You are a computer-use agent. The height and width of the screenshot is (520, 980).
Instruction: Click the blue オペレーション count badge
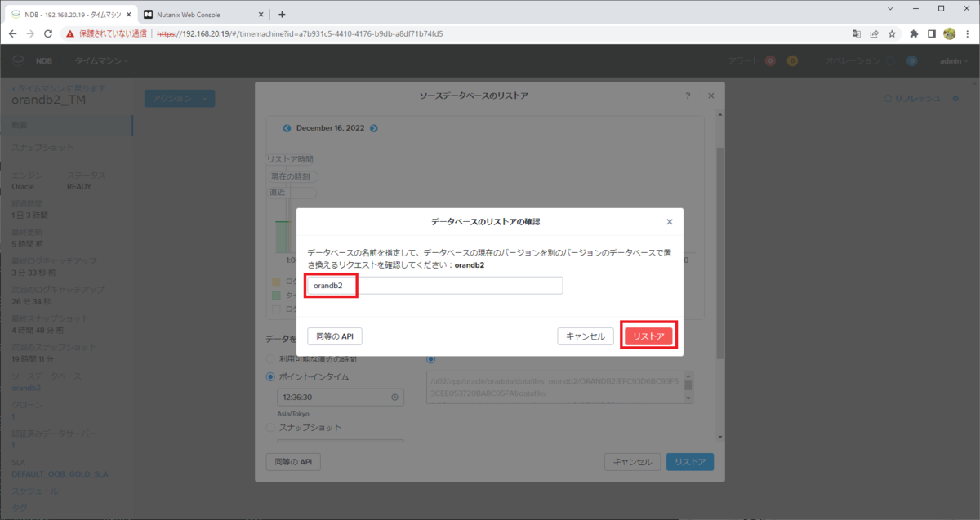pyautogui.click(x=911, y=60)
